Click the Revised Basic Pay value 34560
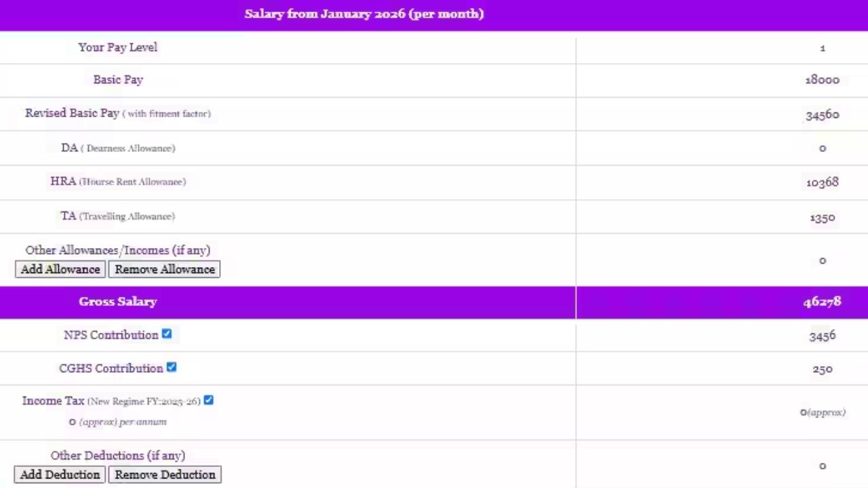868x488 pixels. click(x=822, y=115)
